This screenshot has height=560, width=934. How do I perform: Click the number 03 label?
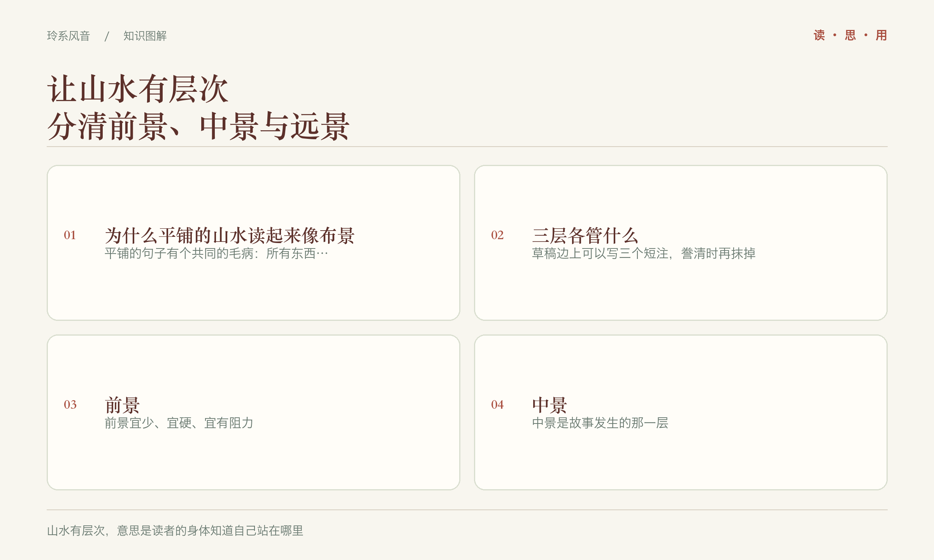click(x=70, y=404)
